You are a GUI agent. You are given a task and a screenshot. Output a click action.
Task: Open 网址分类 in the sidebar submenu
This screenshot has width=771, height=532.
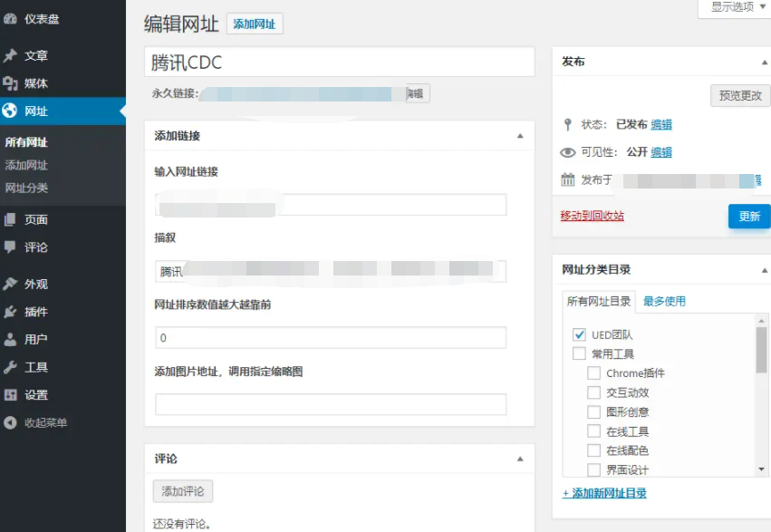[27, 189]
